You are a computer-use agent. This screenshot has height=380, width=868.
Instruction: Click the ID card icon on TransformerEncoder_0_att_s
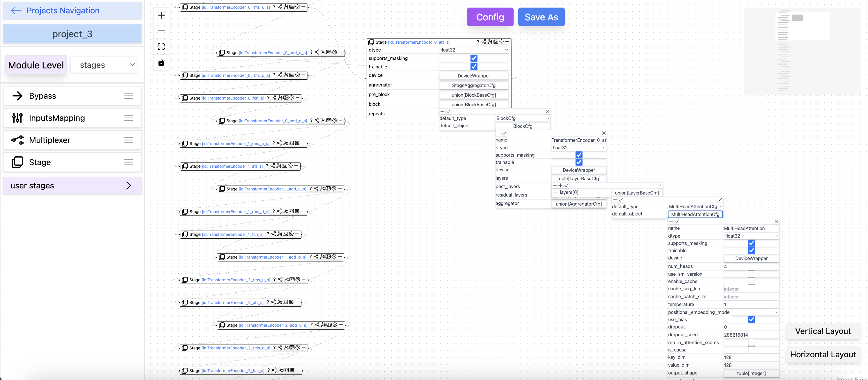tap(495, 42)
